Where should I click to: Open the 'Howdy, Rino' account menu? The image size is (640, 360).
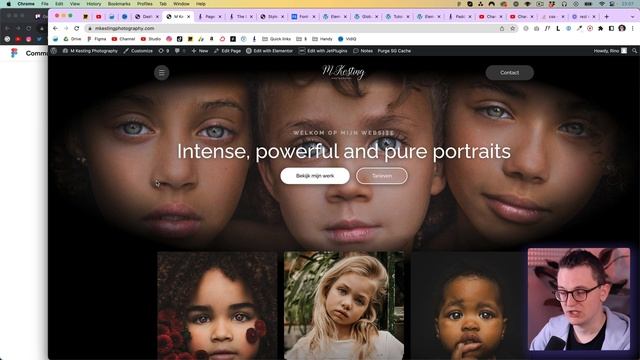[x=610, y=51]
